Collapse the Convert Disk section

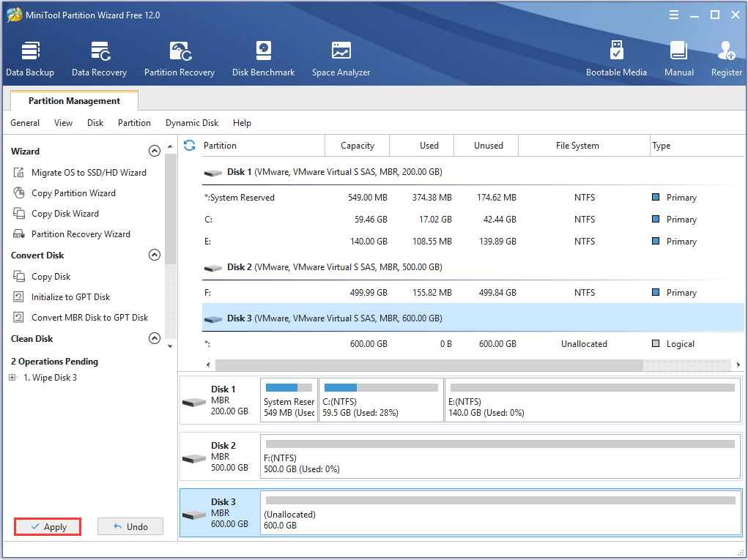click(x=154, y=255)
